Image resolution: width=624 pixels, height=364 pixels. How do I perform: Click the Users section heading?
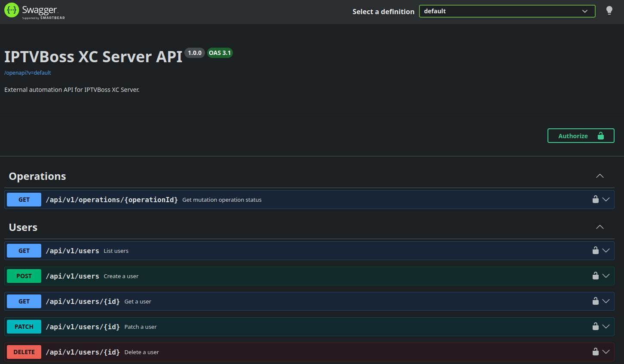(23, 227)
